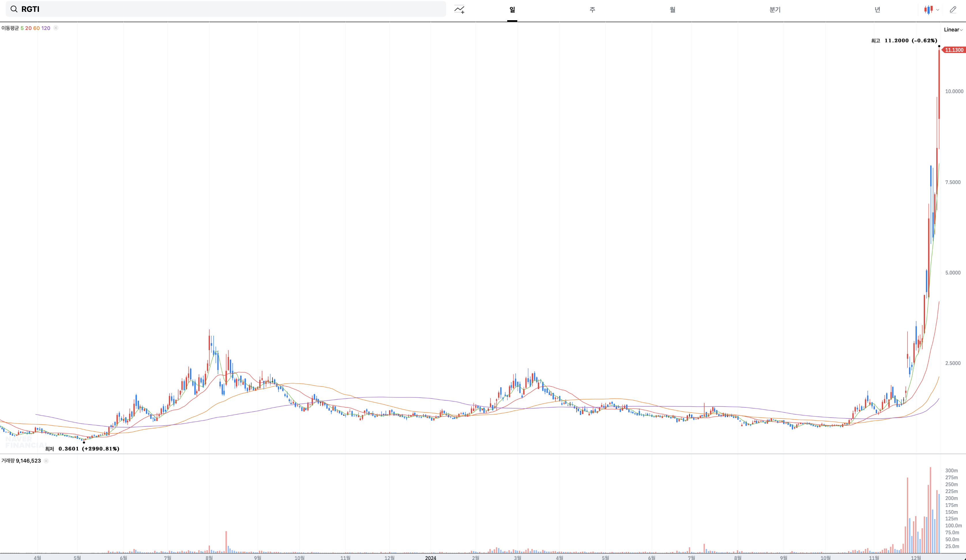
Task: Click the 거래량 volume label
Action: (x=8, y=461)
